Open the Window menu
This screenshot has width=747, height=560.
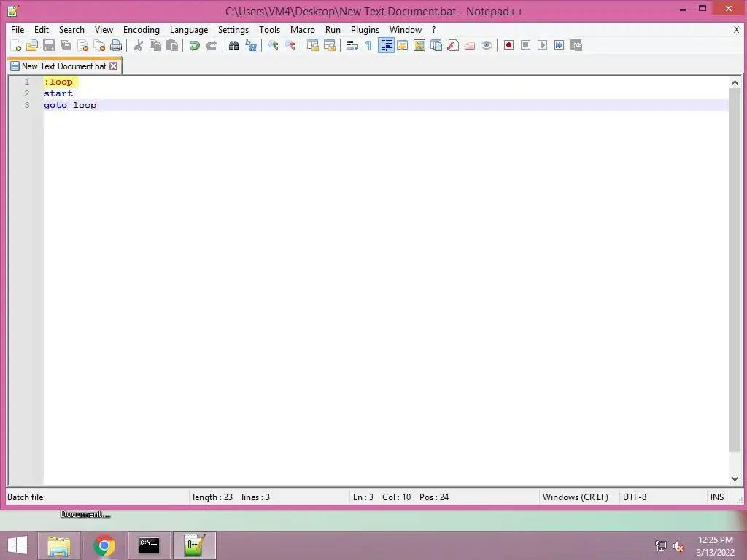[406, 29]
